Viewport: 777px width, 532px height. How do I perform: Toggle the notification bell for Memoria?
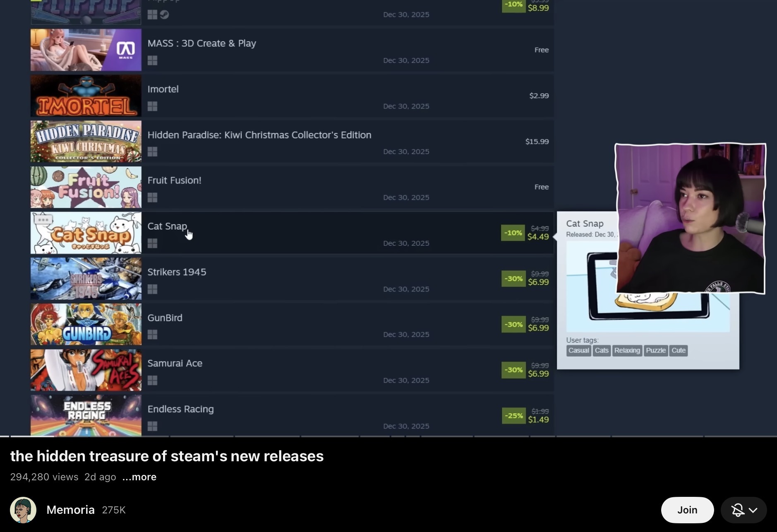coord(738,510)
